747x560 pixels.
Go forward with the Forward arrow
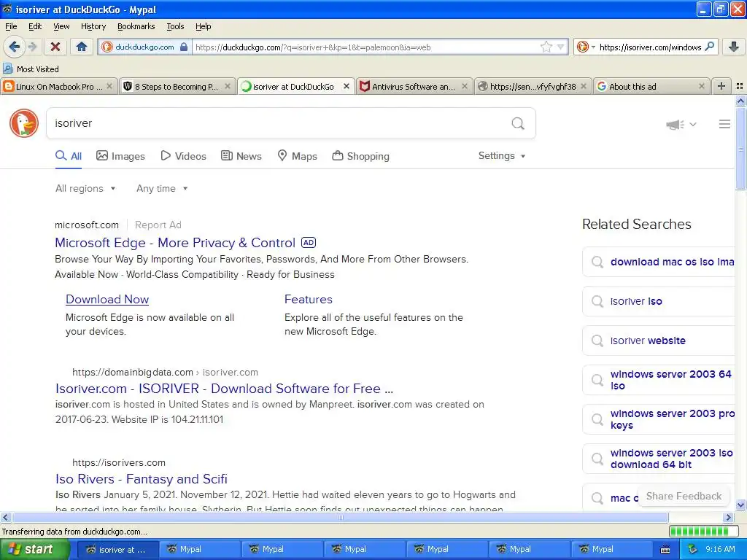pos(32,47)
